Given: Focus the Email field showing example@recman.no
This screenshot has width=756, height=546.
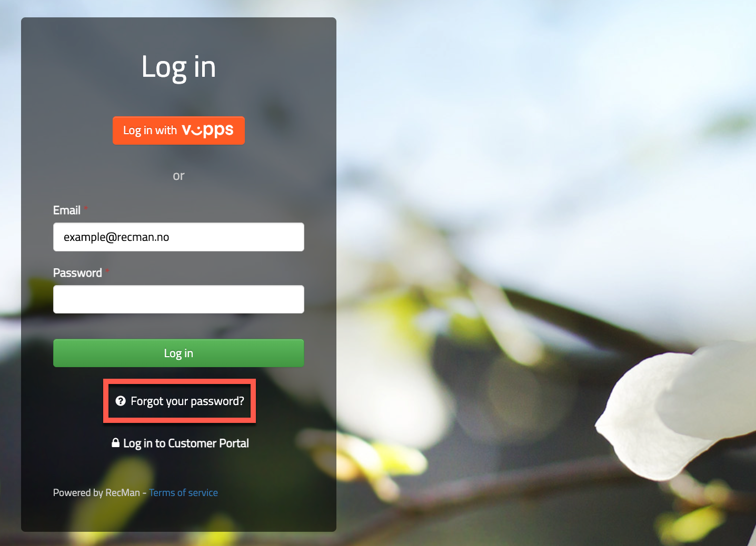Looking at the screenshot, I should [x=178, y=237].
